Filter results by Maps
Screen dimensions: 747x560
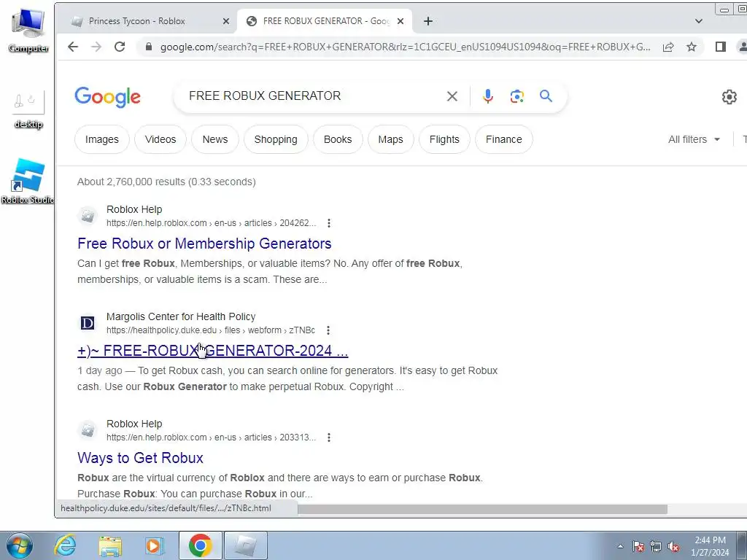(x=391, y=139)
